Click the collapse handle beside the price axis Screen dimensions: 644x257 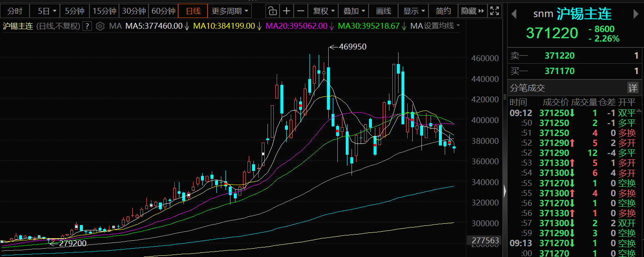coord(505,191)
